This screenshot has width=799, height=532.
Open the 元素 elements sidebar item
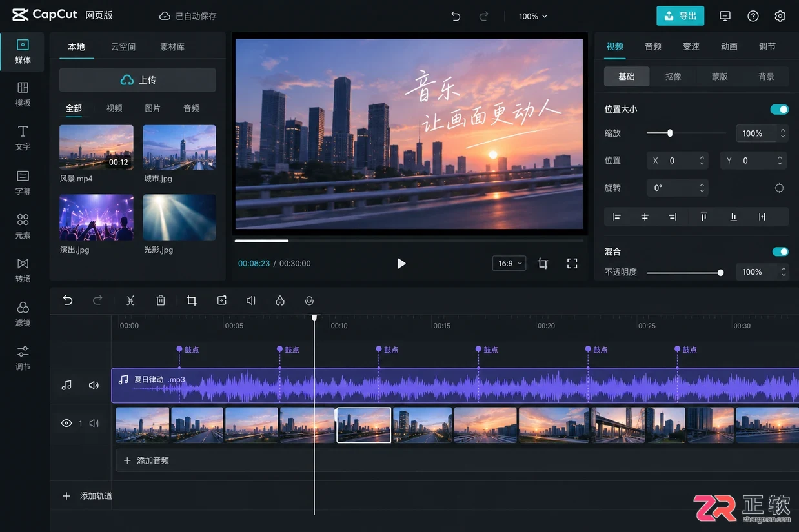tap(23, 226)
